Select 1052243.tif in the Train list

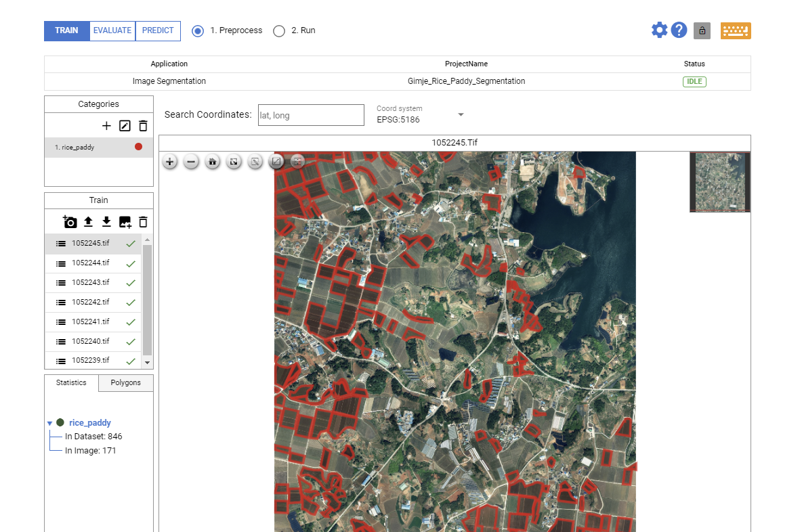pos(91,282)
